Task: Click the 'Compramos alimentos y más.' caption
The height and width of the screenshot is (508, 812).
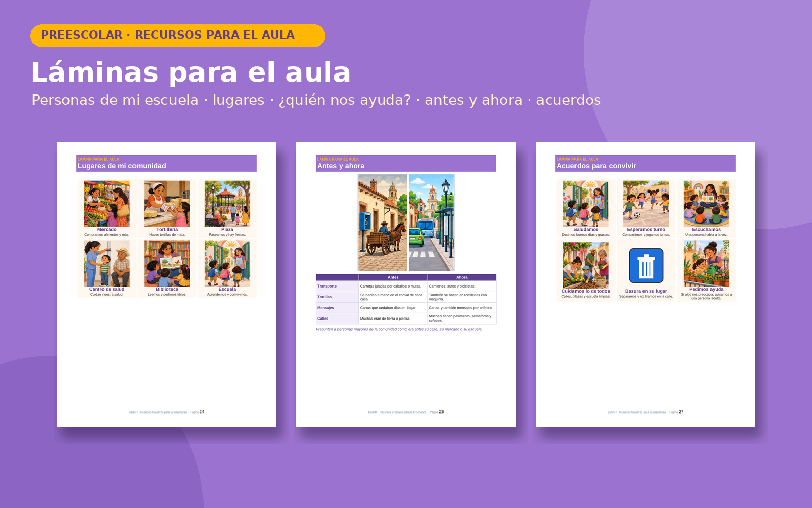Action: (107, 235)
